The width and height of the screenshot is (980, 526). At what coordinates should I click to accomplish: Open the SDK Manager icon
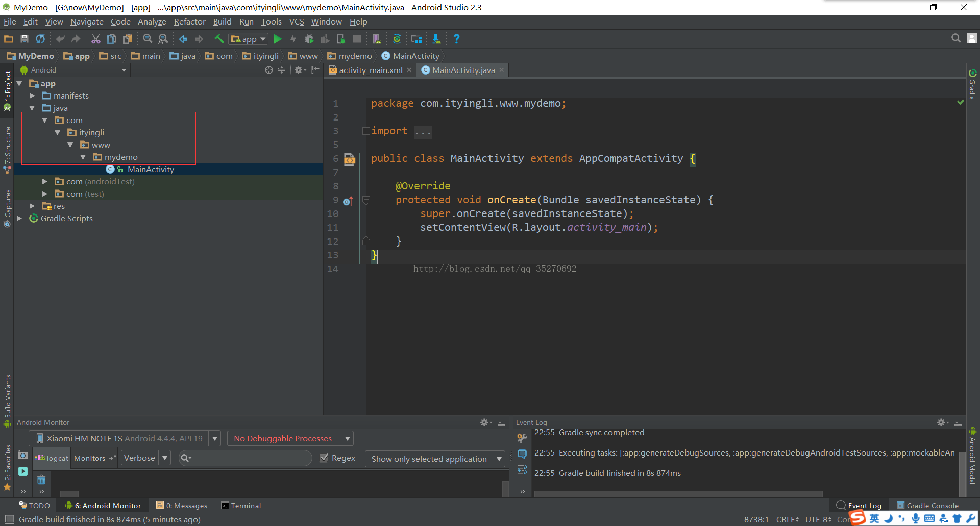click(x=436, y=39)
